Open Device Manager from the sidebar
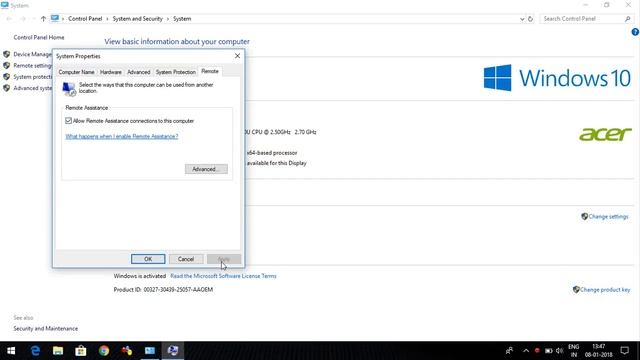Image resolution: width=640 pixels, height=360 pixels. [x=32, y=54]
